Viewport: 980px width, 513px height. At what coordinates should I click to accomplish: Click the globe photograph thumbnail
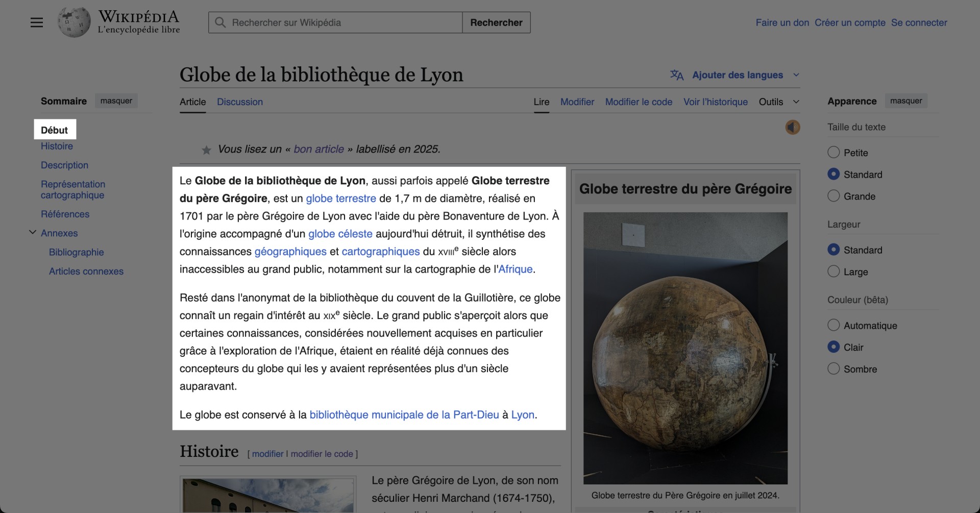pyautogui.click(x=684, y=348)
